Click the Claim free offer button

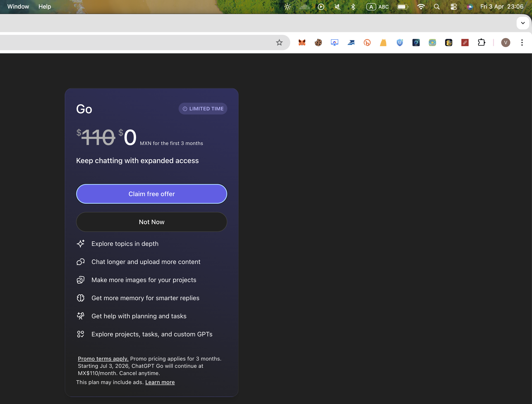[152, 194]
